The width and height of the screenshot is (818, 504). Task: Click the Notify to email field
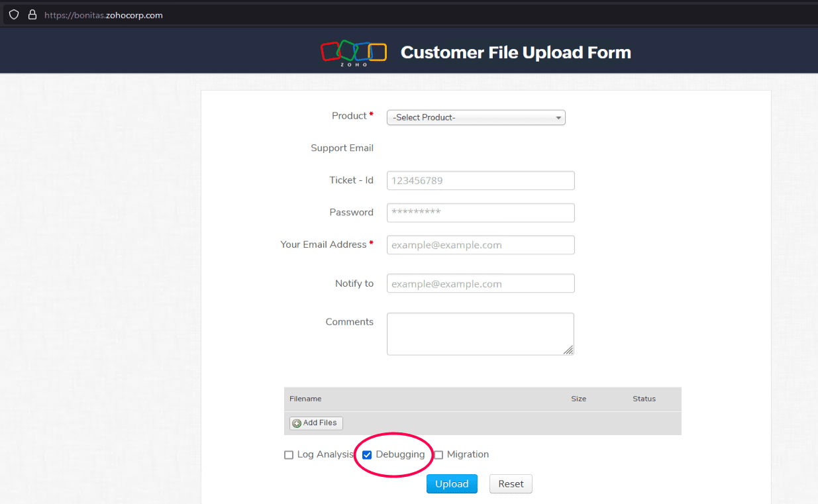pyautogui.click(x=480, y=283)
